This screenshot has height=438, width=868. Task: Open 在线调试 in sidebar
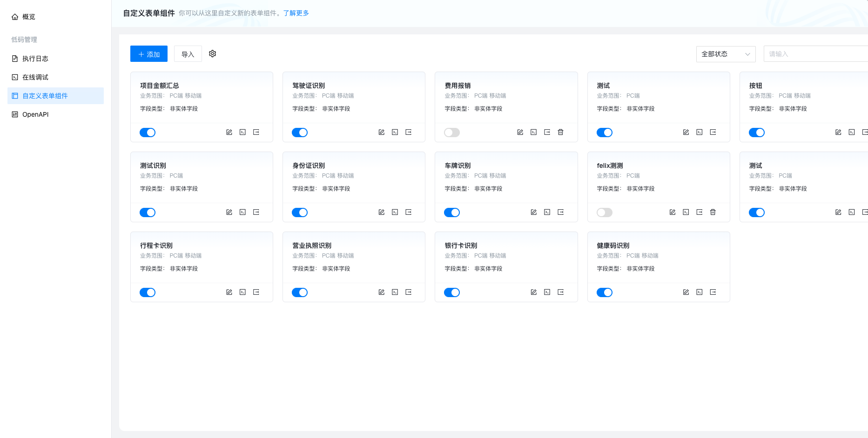coord(55,77)
